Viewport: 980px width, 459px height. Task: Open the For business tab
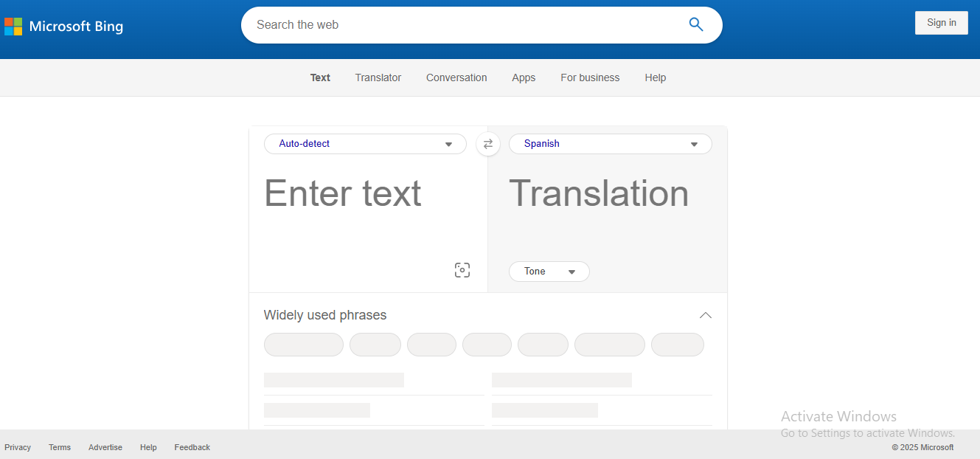[590, 77]
